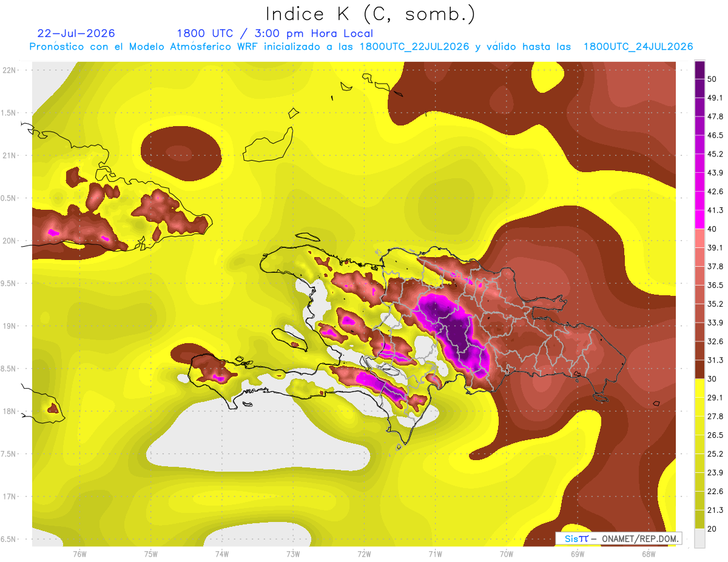The width and height of the screenshot is (728, 562).
Task: Click the color bar label '46.5'
Action: click(715, 135)
